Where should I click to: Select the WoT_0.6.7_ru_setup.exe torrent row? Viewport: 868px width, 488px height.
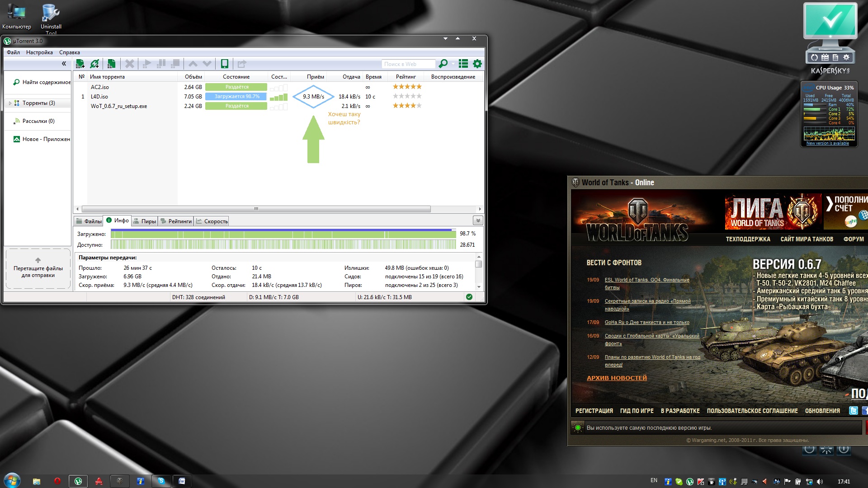coord(278,106)
